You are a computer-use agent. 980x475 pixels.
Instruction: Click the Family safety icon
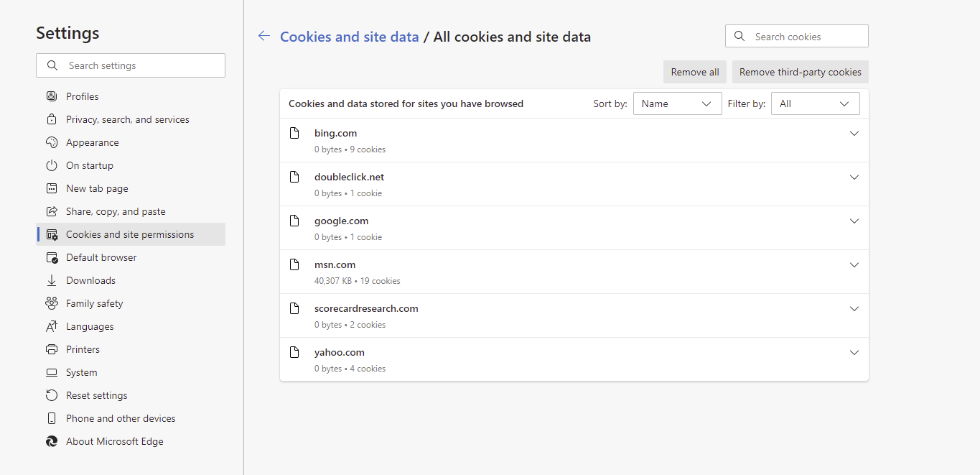pos(52,303)
